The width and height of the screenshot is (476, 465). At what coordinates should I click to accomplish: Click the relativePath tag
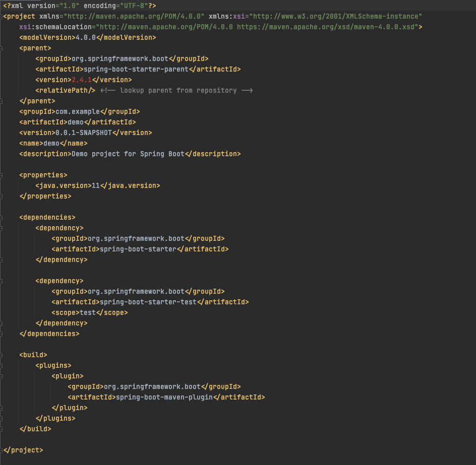point(65,90)
